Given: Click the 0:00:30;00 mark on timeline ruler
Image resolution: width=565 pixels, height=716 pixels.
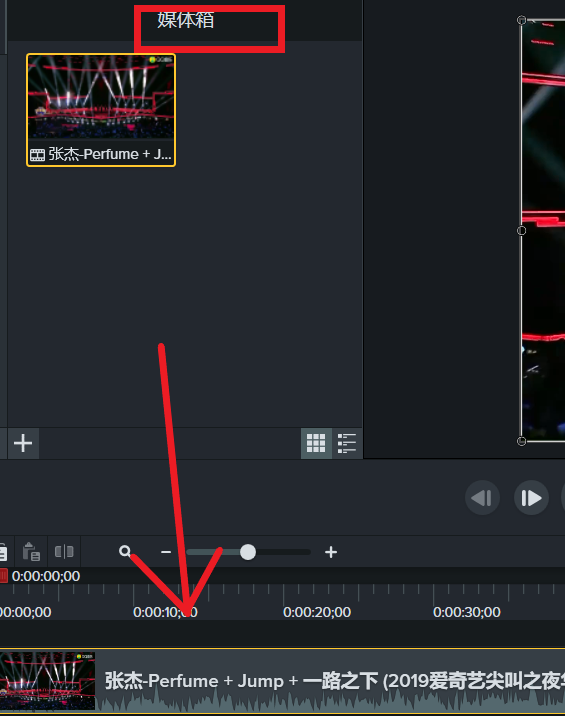Looking at the screenshot, I should pyautogui.click(x=467, y=612).
